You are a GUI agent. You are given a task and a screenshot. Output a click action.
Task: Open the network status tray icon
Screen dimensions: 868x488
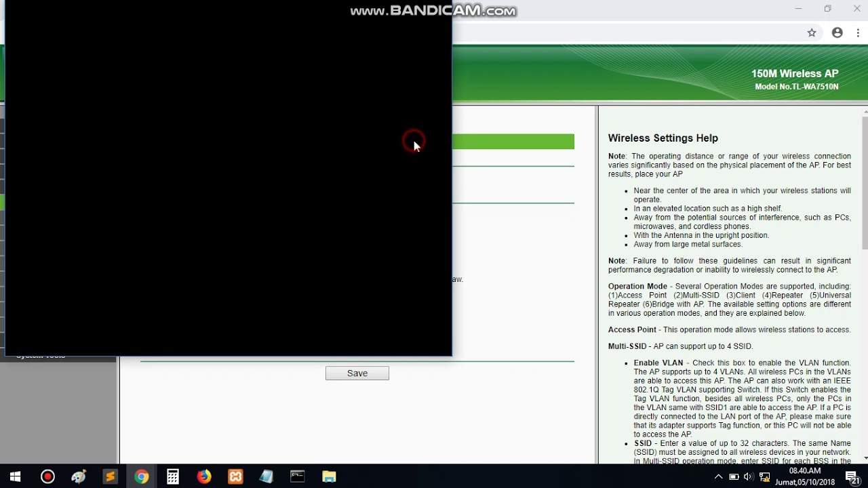point(764,476)
